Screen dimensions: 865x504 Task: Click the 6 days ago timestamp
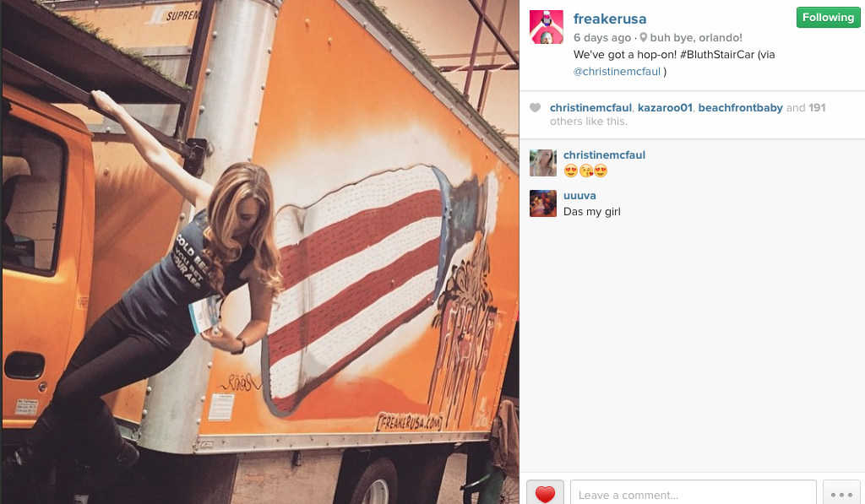[601, 37]
